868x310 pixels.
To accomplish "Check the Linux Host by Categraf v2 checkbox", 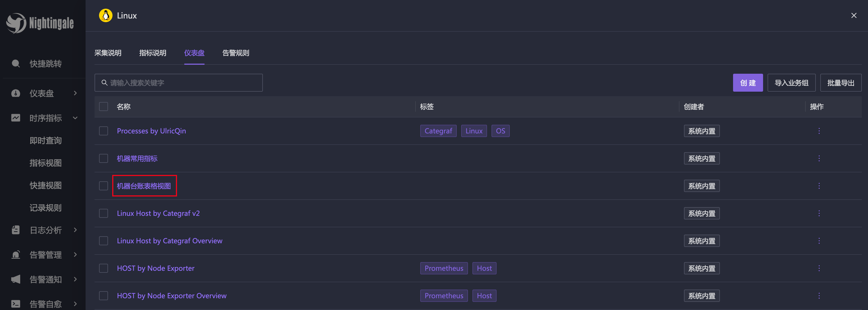I will coord(104,213).
